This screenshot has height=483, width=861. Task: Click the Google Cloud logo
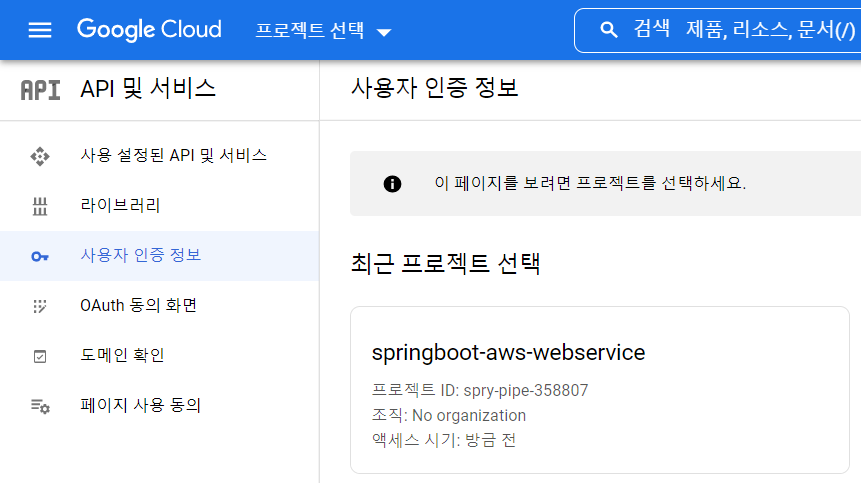click(149, 30)
